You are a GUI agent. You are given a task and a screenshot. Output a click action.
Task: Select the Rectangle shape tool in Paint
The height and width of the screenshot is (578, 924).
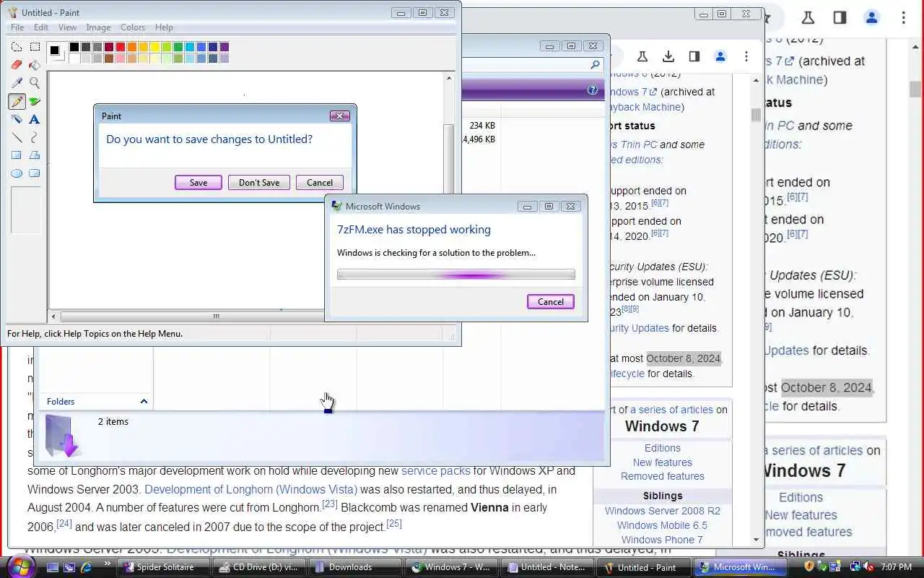pyautogui.click(x=17, y=155)
